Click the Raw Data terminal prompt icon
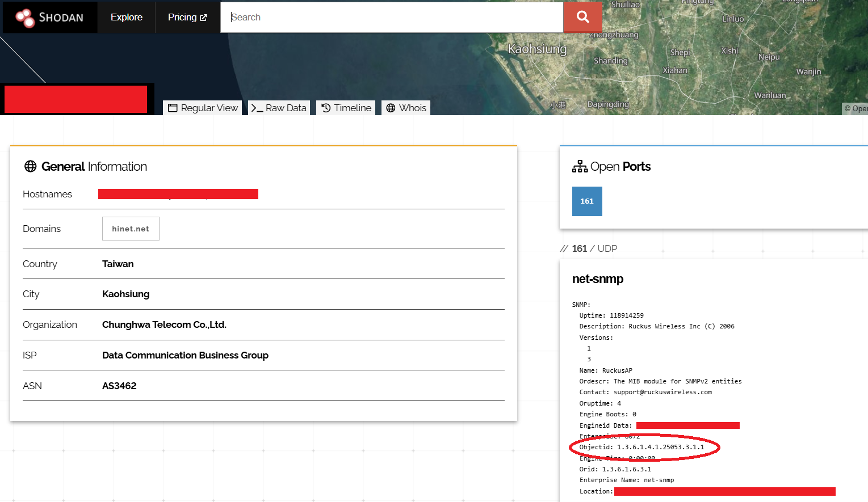 tap(257, 108)
